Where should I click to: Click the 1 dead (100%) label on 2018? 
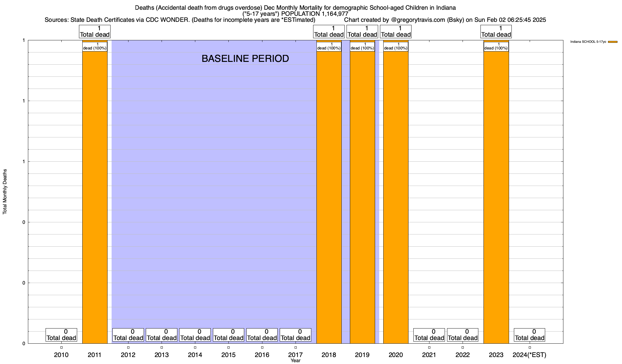tap(329, 46)
